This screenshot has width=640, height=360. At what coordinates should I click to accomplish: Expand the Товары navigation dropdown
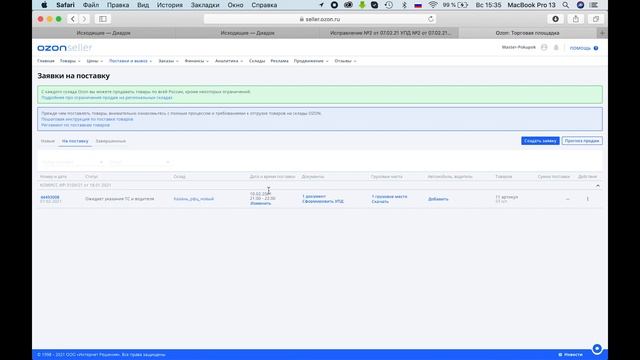70,61
